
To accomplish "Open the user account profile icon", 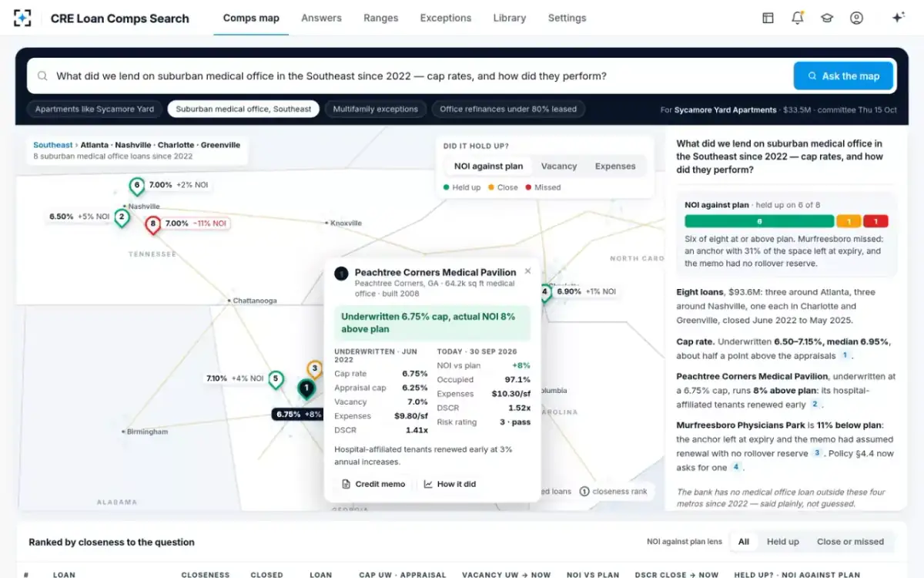I will tap(856, 18).
